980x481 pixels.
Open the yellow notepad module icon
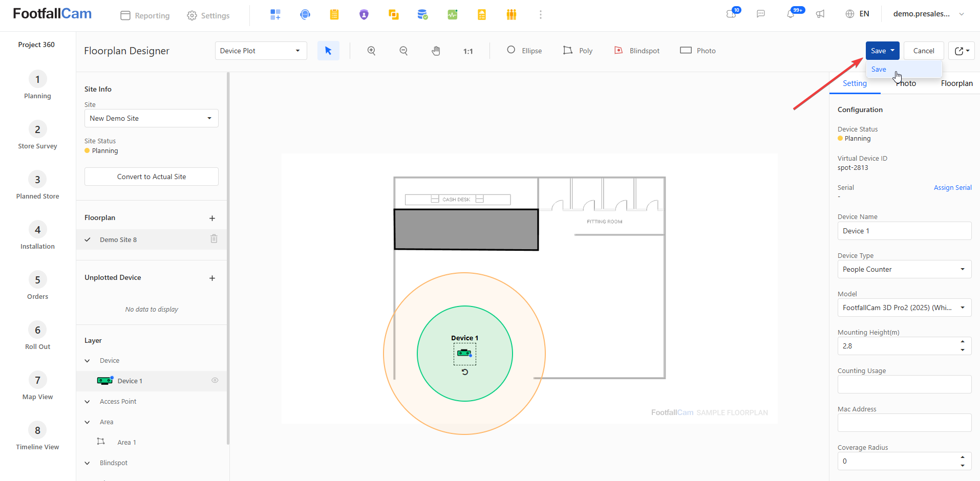(334, 15)
